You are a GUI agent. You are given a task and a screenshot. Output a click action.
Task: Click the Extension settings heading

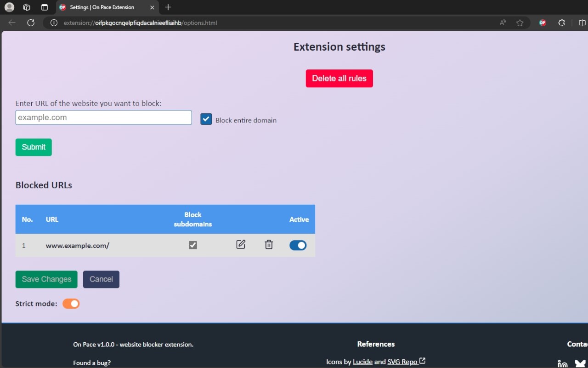(339, 47)
